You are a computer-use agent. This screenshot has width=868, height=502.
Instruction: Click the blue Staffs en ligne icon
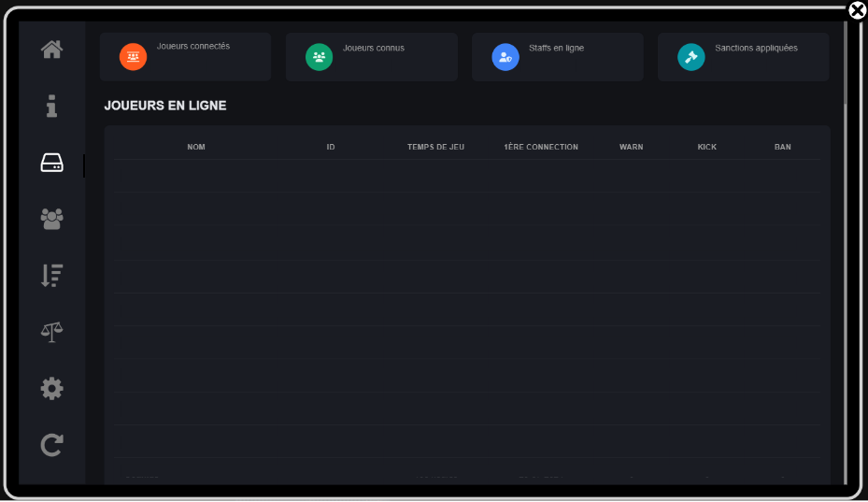(505, 57)
